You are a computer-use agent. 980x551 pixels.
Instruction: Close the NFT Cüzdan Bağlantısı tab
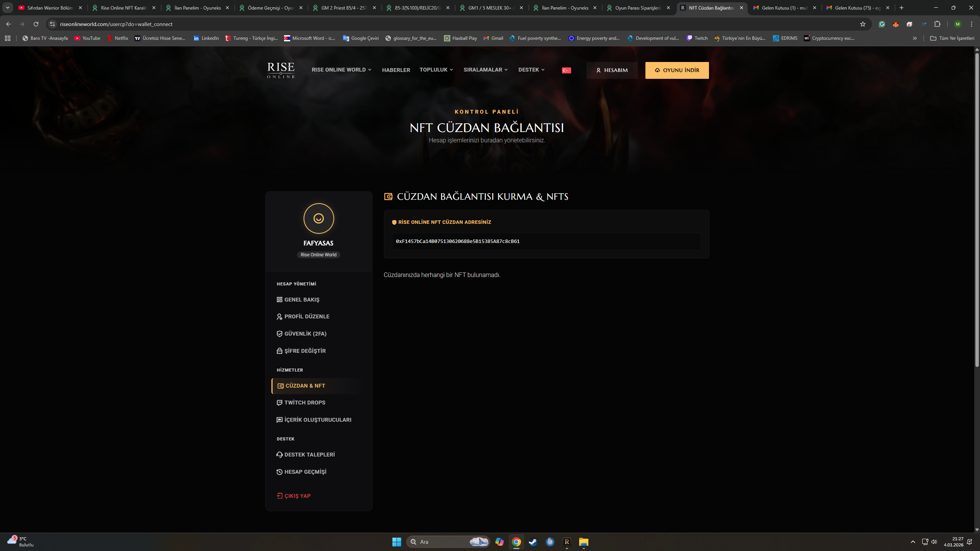pos(742,8)
